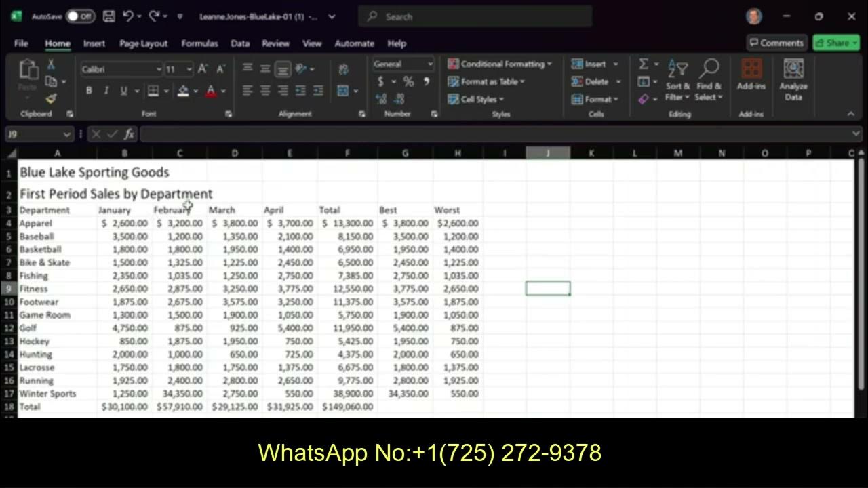Click Delete cells button
Viewport: 868px width, 488px height.
(590, 81)
